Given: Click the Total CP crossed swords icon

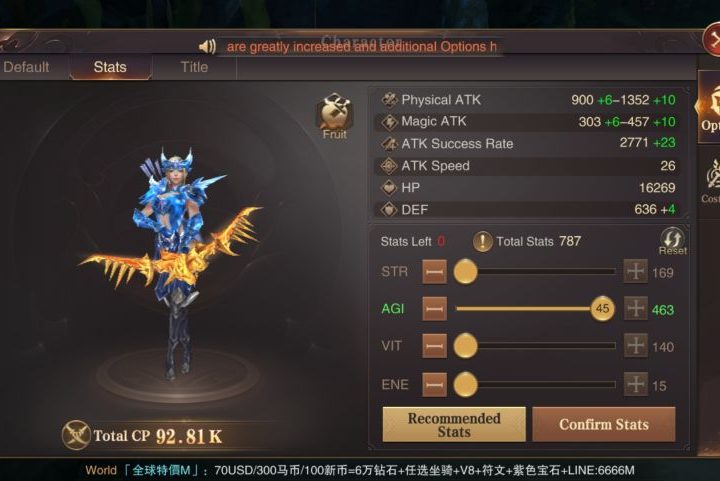Looking at the screenshot, I should click(76, 435).
